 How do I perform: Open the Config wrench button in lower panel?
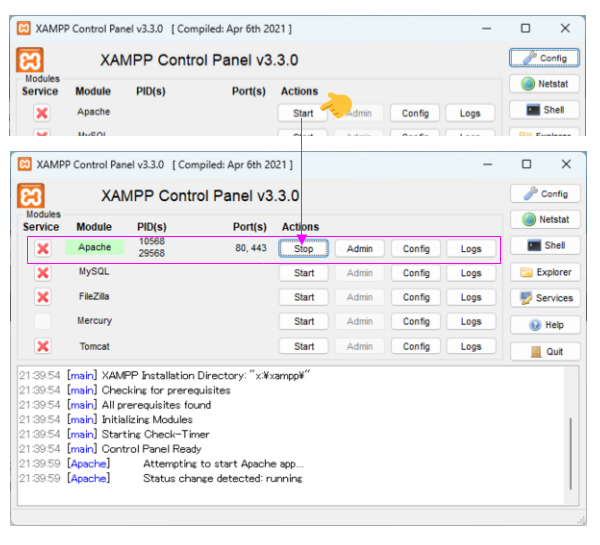pos(545,193)
